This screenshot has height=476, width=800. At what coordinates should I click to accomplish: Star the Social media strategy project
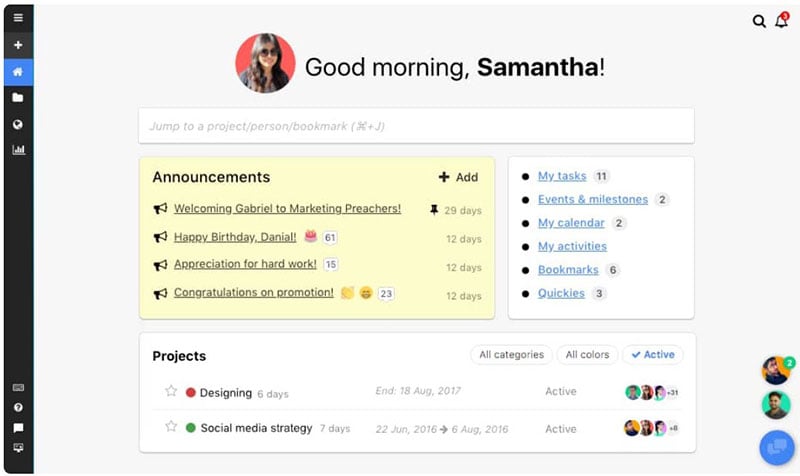171,427
